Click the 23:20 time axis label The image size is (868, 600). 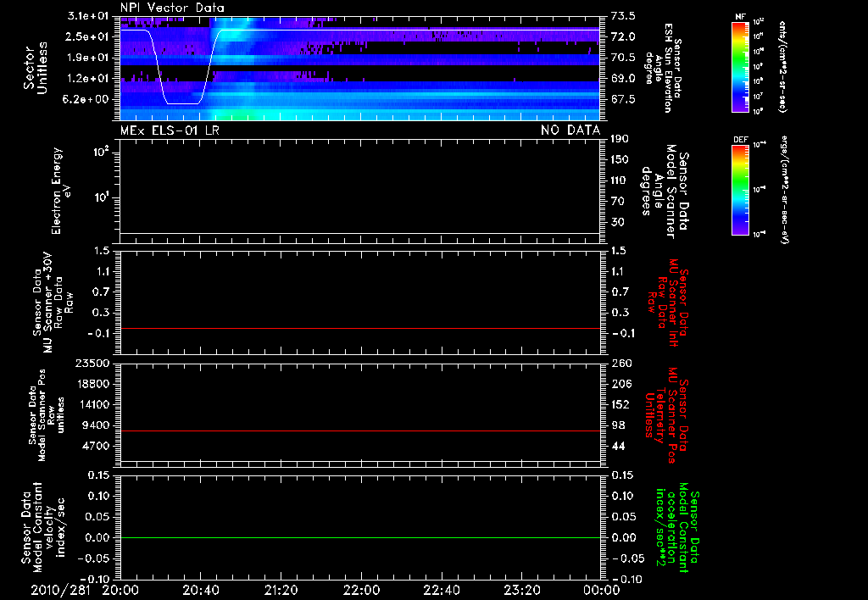(x=521, y=589)
